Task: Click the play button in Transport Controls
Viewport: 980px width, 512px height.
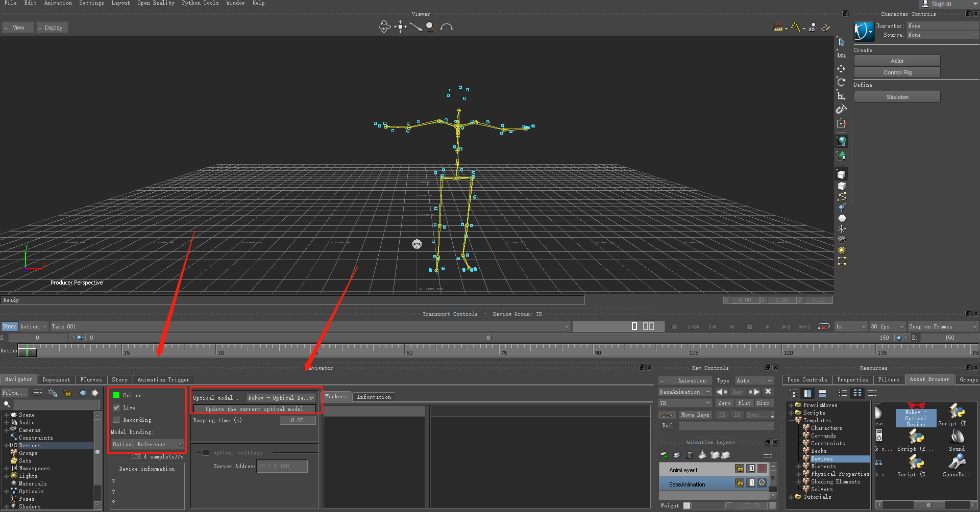Action: coord(768,326)
